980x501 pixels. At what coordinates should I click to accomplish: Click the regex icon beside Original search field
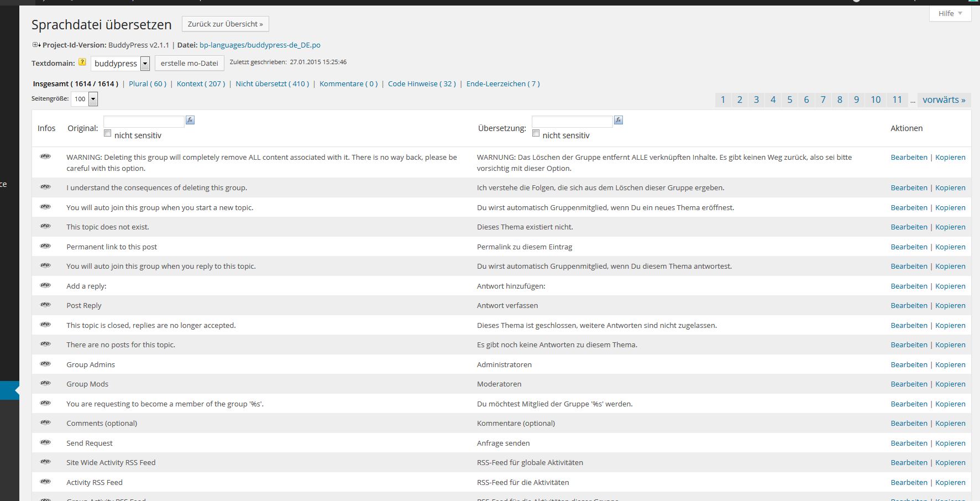click(190, 120)
